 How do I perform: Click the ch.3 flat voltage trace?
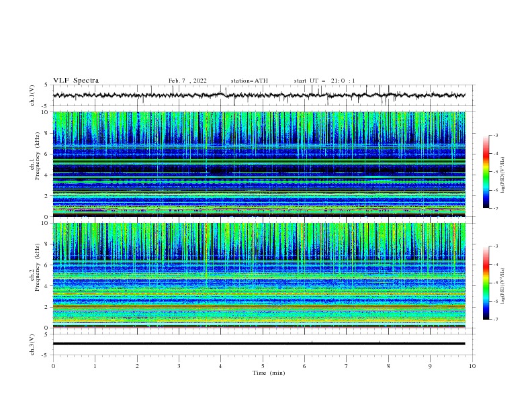click(x=259, y=344)
